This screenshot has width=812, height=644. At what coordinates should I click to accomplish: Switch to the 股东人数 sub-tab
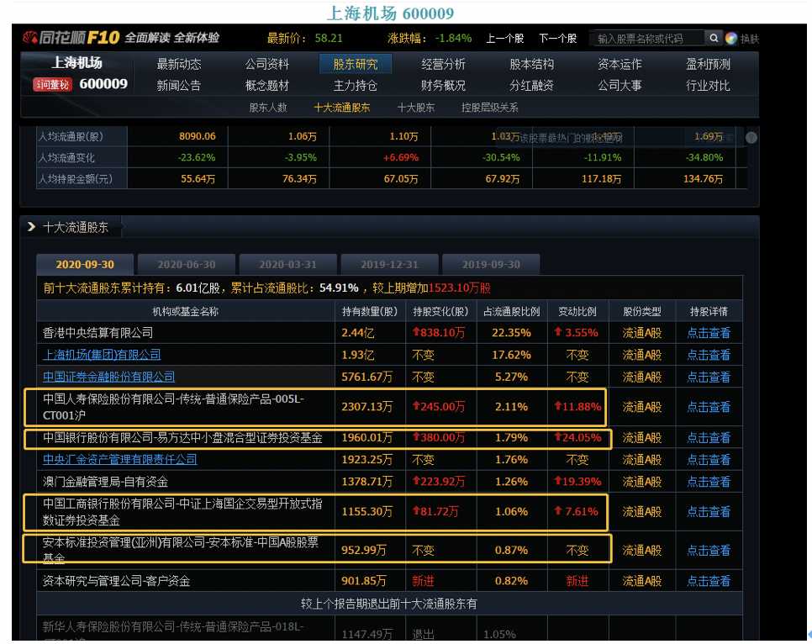[267, 108]
